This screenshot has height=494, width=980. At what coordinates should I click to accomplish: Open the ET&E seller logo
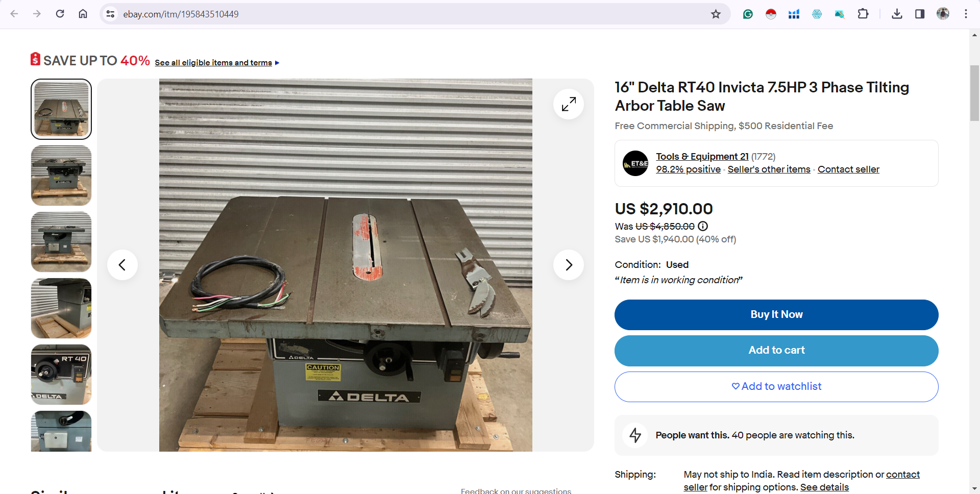(x=635, y=163)
